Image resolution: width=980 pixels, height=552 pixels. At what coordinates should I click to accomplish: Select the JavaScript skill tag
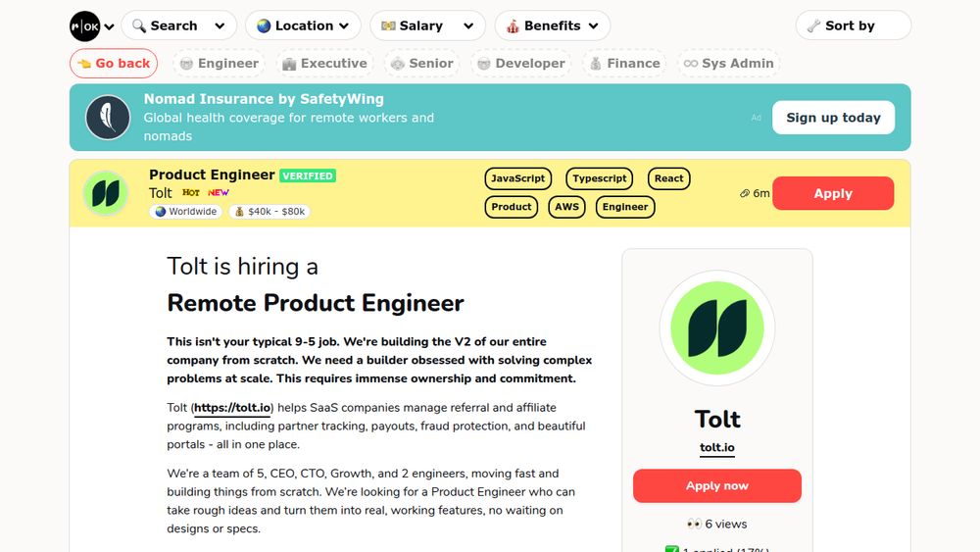(x=517, y=178)
